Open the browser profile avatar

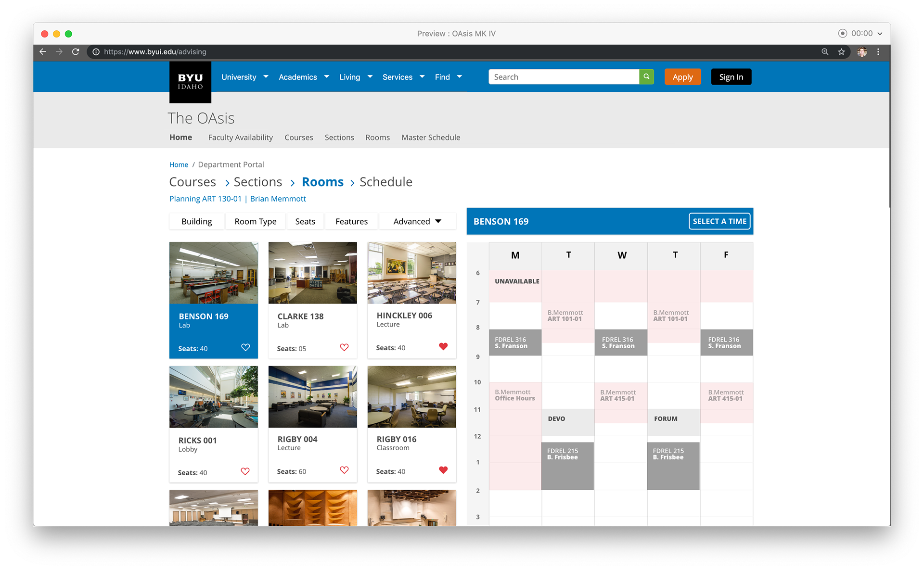861,51
